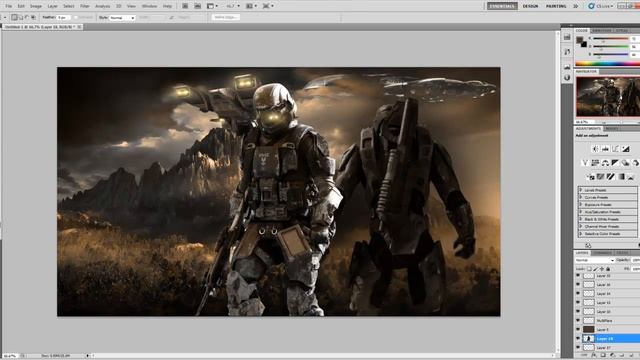Viewport: 640px width, 360px height.
Task: Add a Vibrance adjustment
Action: (x=585, y=163)
